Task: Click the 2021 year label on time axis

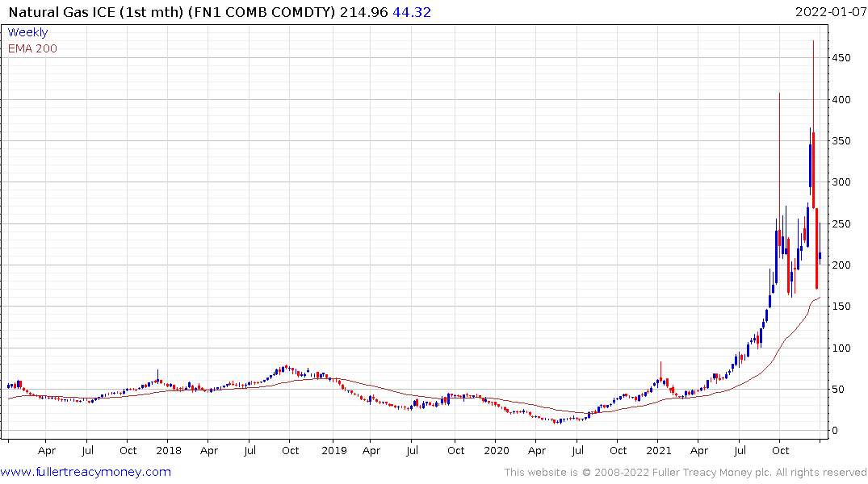Action: [x=658, y=451]
